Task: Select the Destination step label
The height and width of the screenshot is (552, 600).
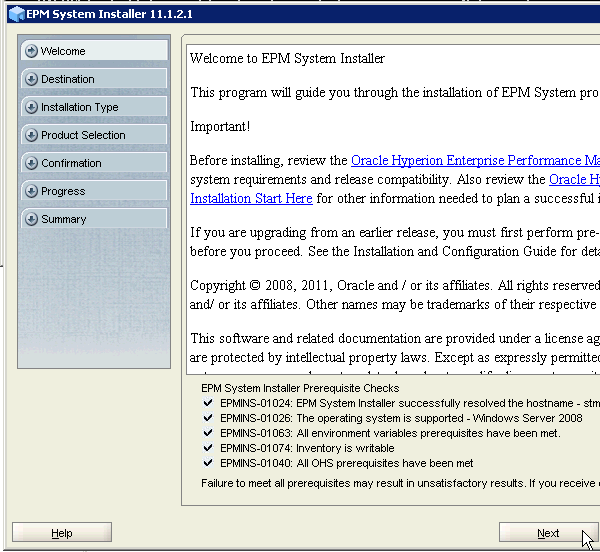Action: pyautogui.click(x=68, y=79)
